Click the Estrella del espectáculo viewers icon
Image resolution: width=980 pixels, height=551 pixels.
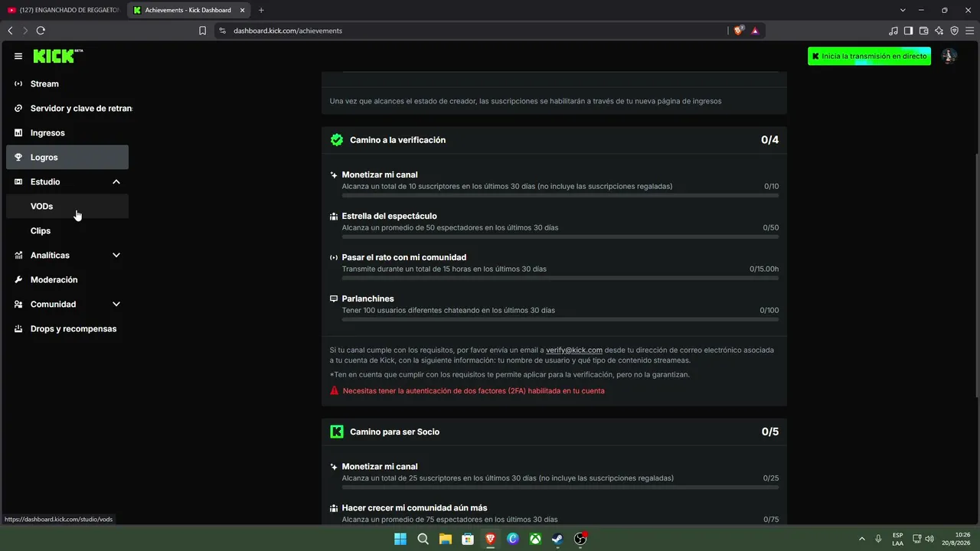(x=334, y=216)
